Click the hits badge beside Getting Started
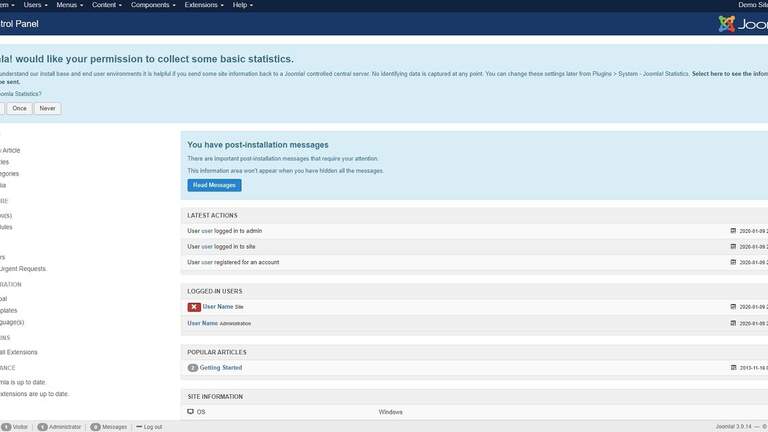The height and width of the screenshot is (432, 768). [x=192, y=368]
